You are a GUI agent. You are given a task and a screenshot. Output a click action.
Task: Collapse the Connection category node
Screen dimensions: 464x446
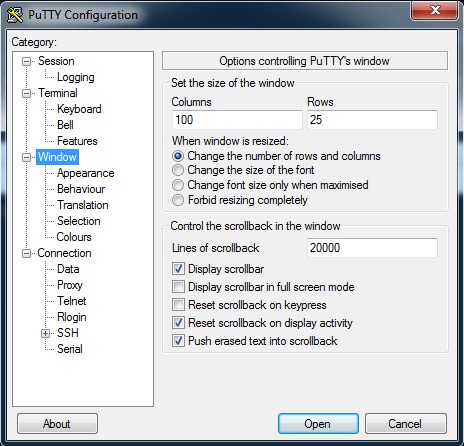pyautogui.click(x=26, y=253)
